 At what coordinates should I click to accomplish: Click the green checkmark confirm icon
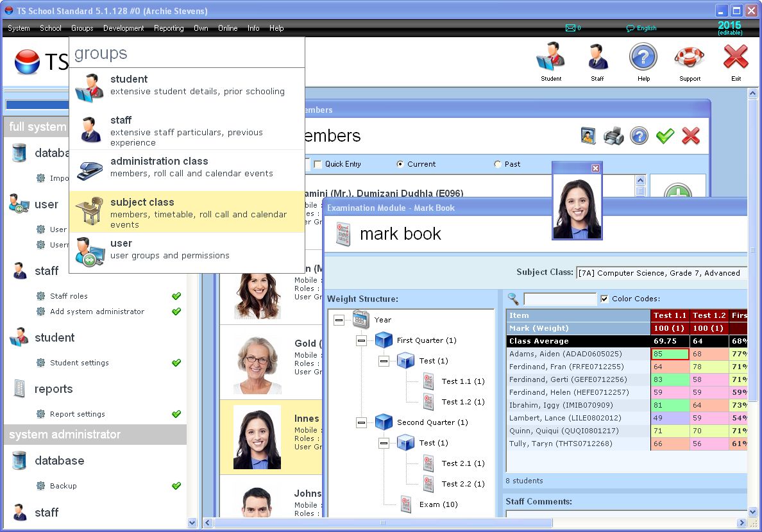point(665,136)
